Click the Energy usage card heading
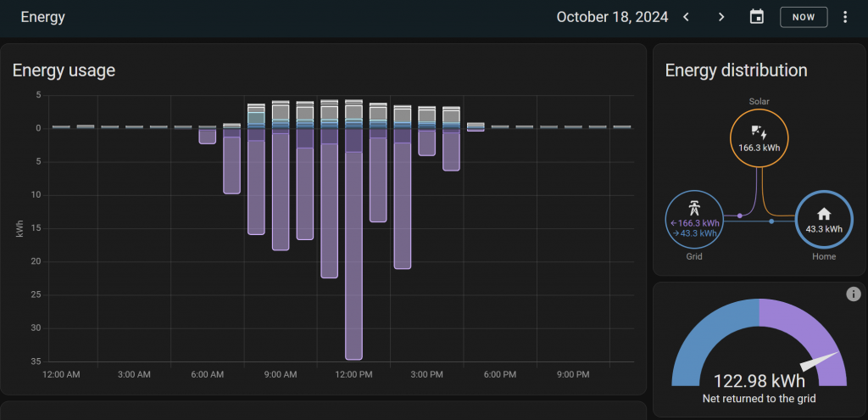This screenshot has width=868, height=420. point(64,70)
